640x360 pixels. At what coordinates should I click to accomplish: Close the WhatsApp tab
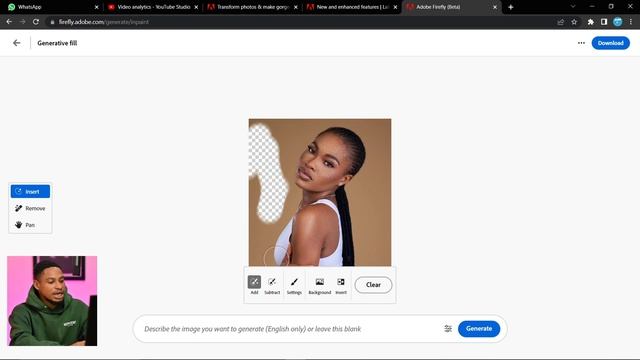(x=97, y=7)
